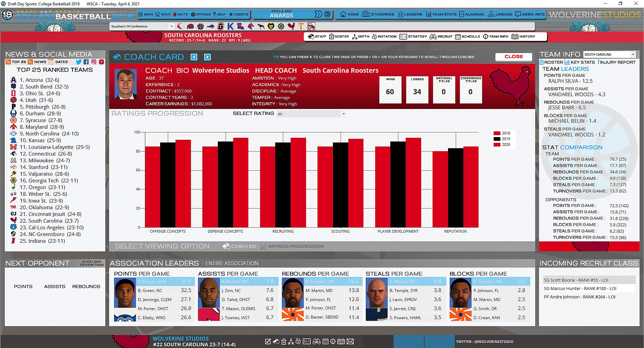Switch view to Ratings Progression option
This screenshot has height=348, width=644.
292,246
